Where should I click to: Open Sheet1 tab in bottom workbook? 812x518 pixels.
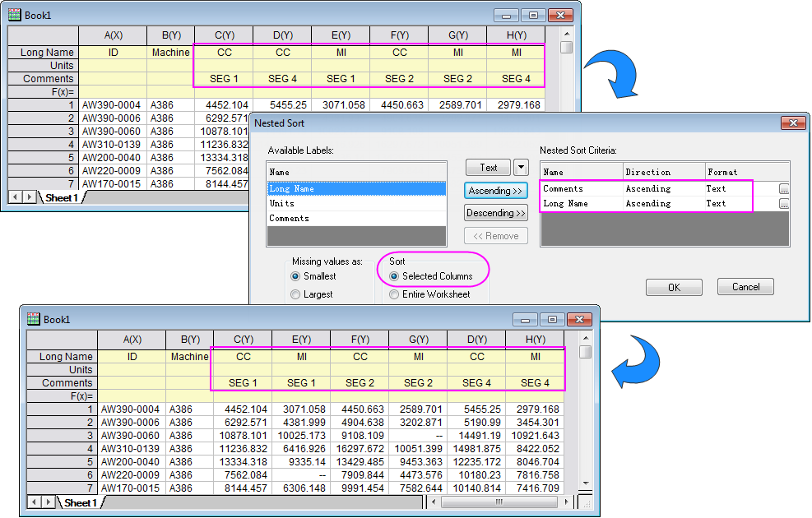[x=81, y=502]
